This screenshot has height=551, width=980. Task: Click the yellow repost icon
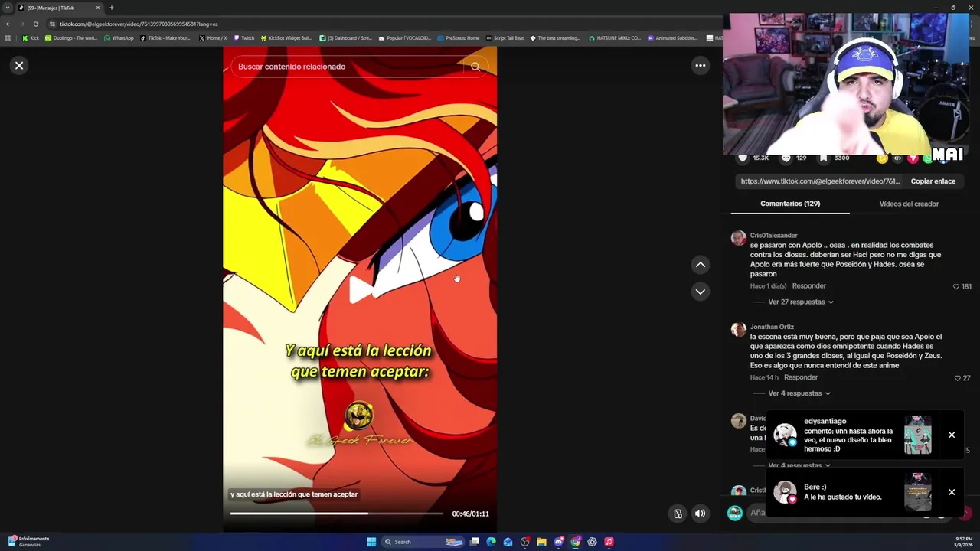[x=882, y=158]
